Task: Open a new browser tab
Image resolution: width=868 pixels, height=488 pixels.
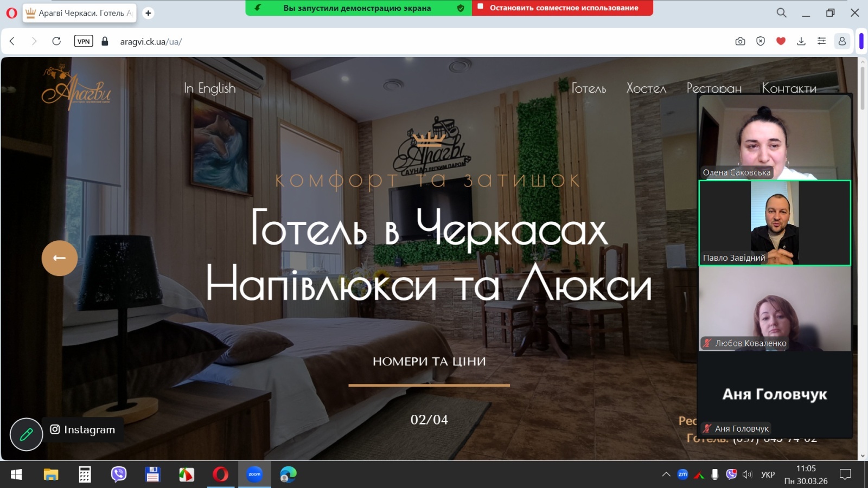Action: [x=148, y=13]
